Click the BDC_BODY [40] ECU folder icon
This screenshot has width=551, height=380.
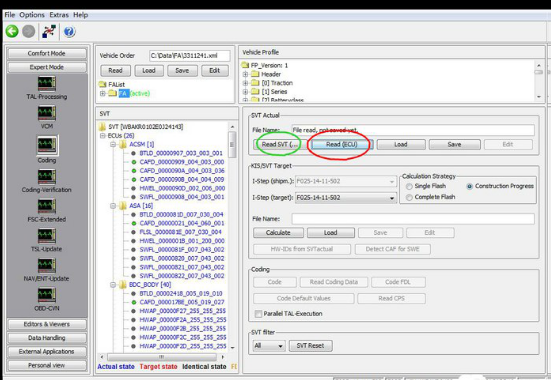(123, 285)
